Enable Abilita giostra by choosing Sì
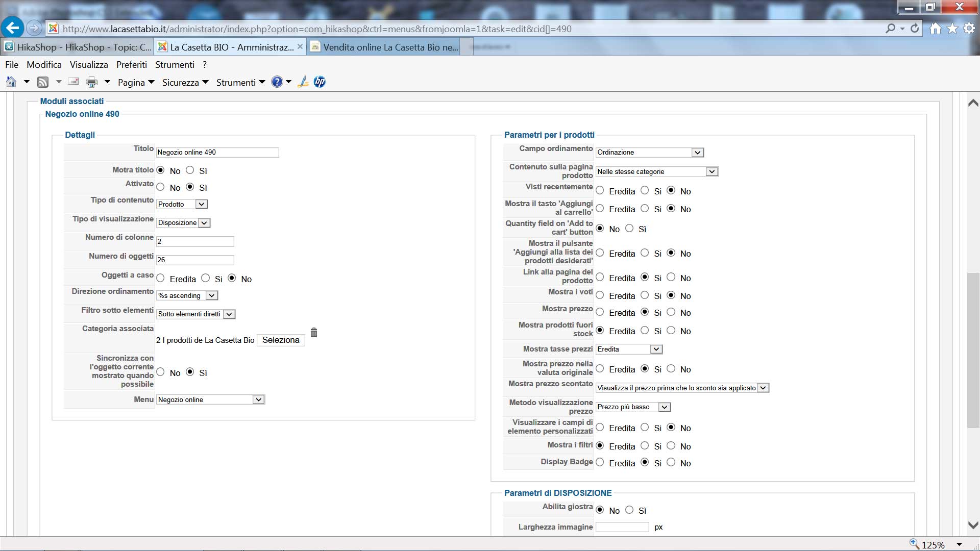Image resolution: width=980 pixels, height=551 pixels. coord(629,510)
